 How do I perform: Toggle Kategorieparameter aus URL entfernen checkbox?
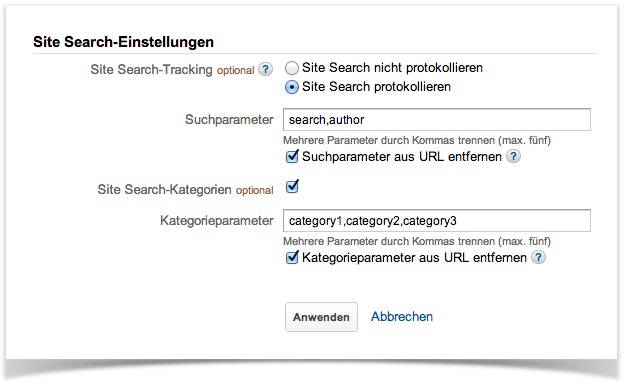(292, 257)
